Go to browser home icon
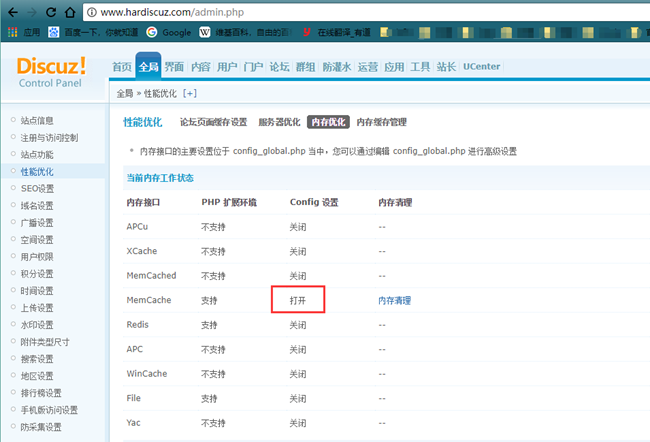This screenshot has width=650, height=442. coord(70,12)
